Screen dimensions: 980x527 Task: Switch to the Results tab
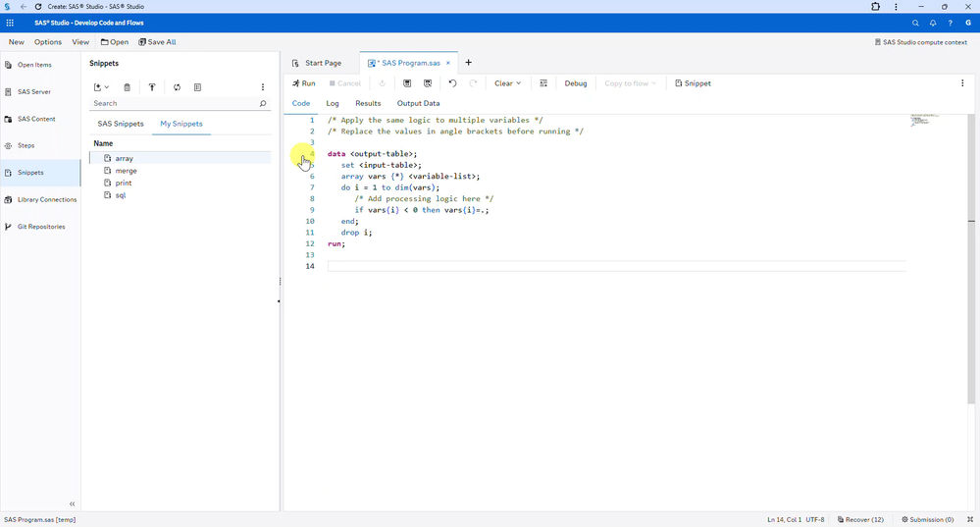tap(368, 103)
